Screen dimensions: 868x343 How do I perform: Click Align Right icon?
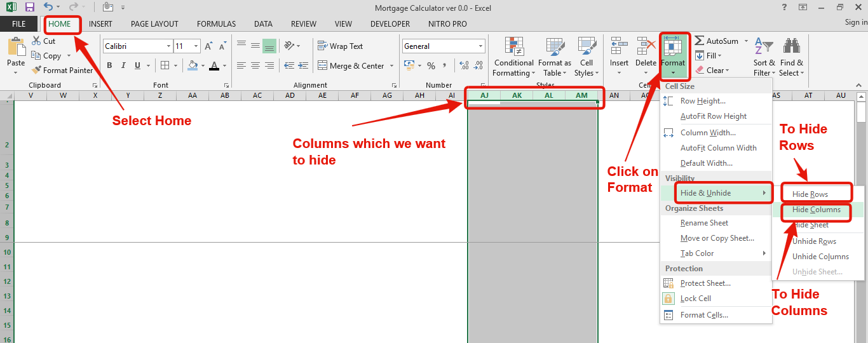(x=269, y=65)
